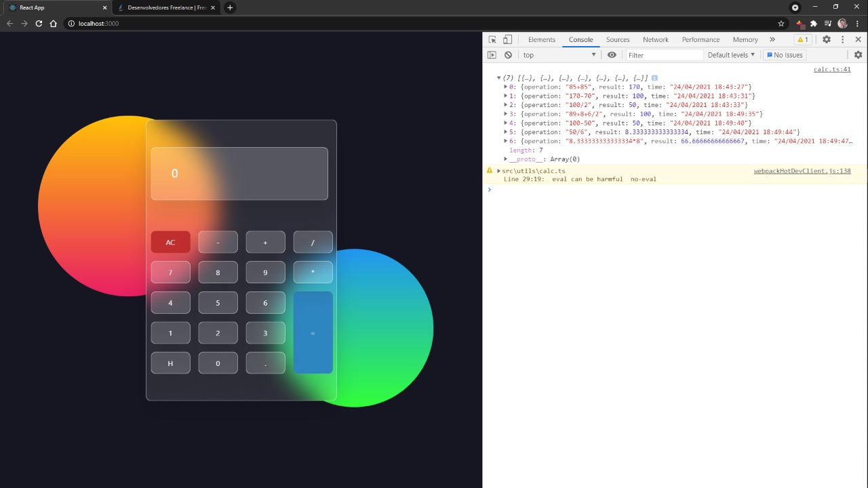Click the bookmark star in the address bar
This screenshot has height=488, width=868.
[781, 23]
